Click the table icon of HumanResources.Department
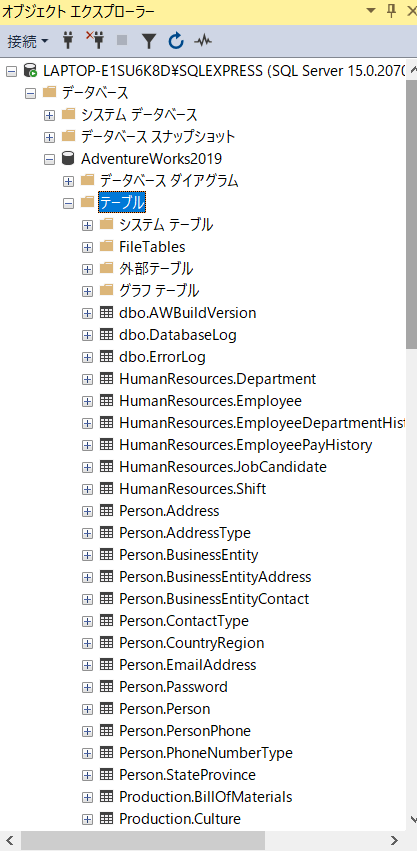 [107, 379]
